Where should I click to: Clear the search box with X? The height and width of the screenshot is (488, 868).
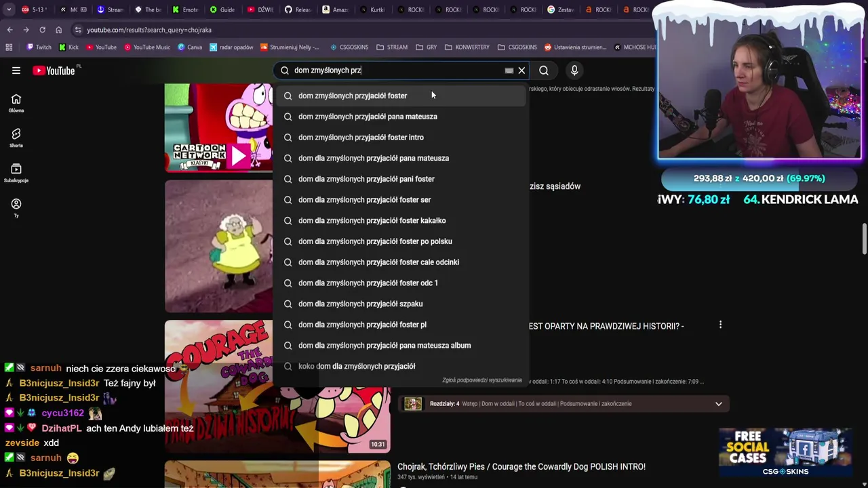(x=521, y=70)
